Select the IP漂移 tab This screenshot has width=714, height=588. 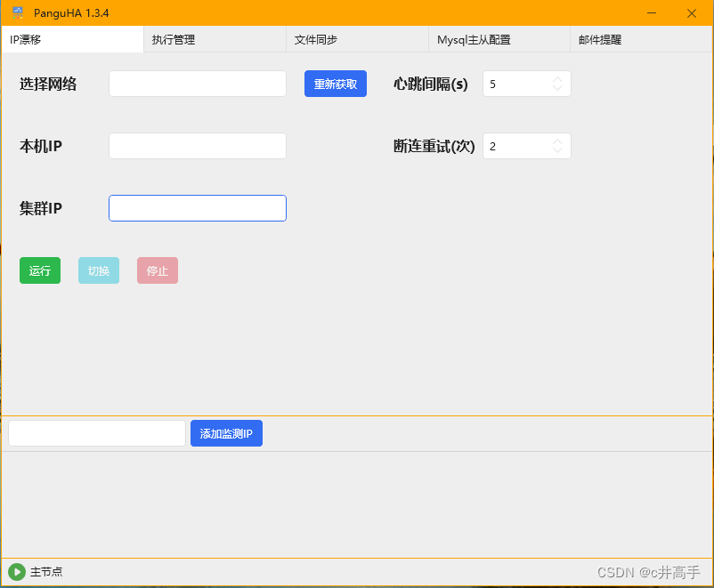tap(27, 40)
